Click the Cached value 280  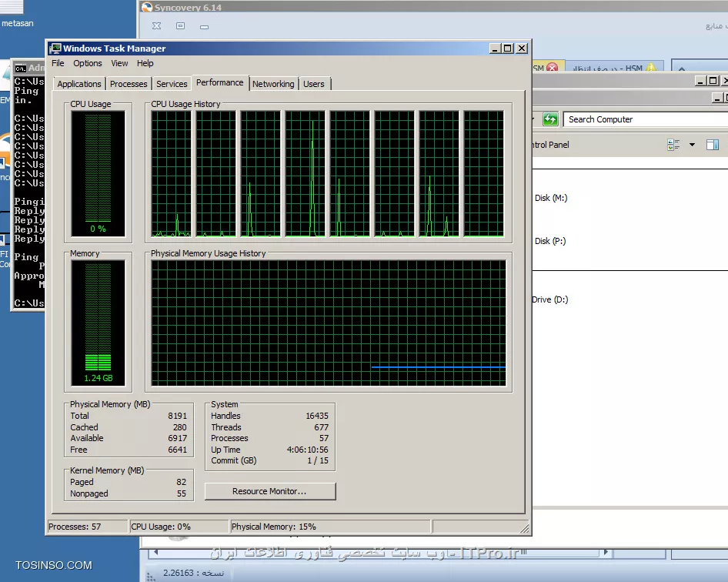coord(179,426)
